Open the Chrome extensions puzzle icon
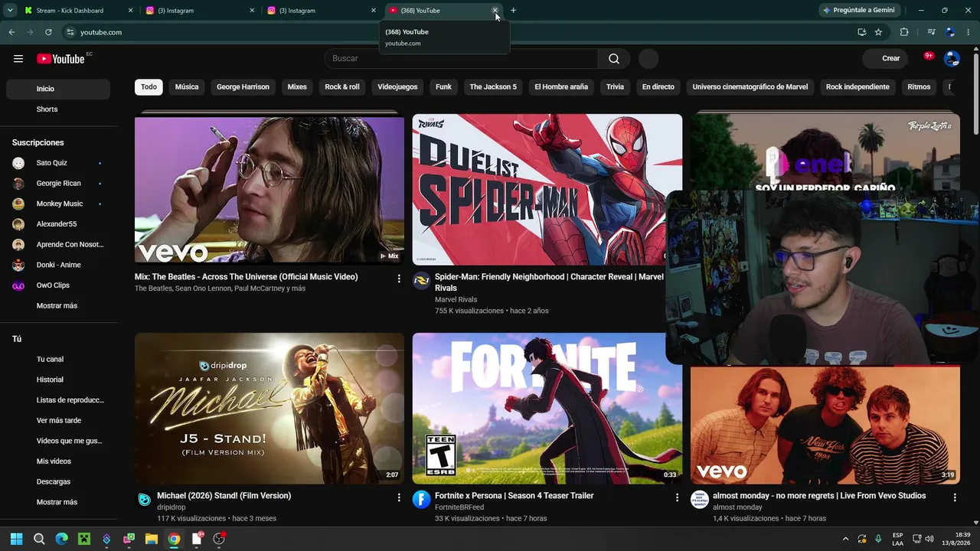Viewport: 980px width, 551px height. [x=904, y=32]
